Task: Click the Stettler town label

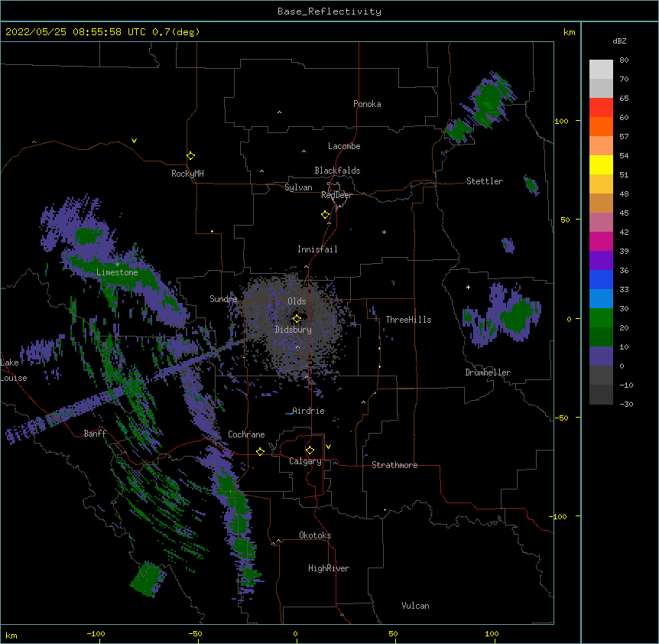Action: tap(485, 181)
